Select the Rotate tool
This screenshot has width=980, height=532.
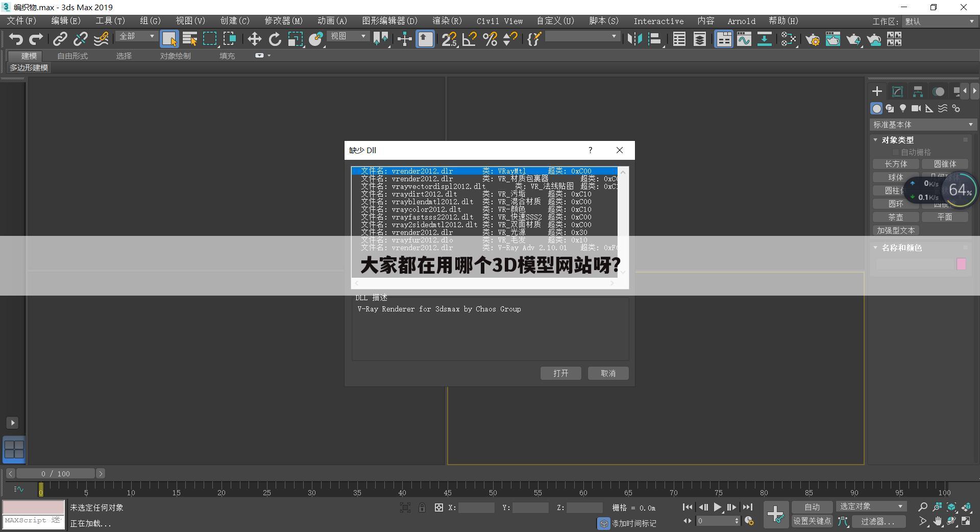[x=275, y=39]
